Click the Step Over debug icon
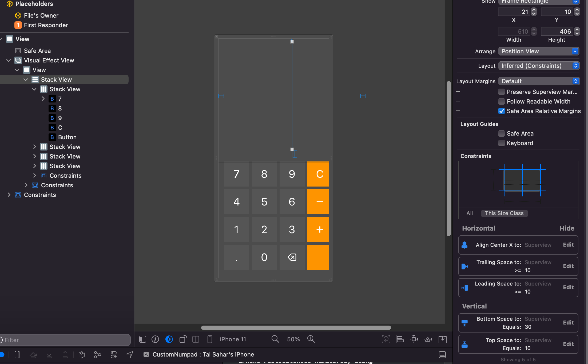 (33, 355)
